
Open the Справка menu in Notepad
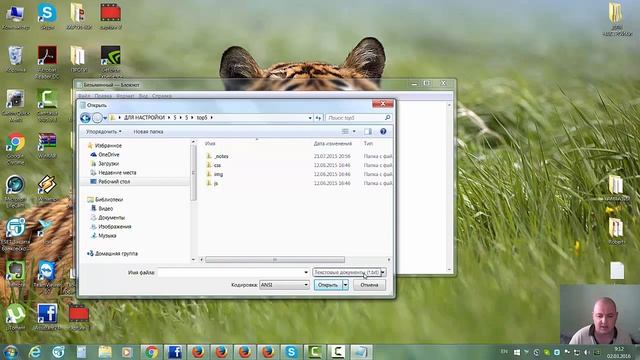pos(162,96)
